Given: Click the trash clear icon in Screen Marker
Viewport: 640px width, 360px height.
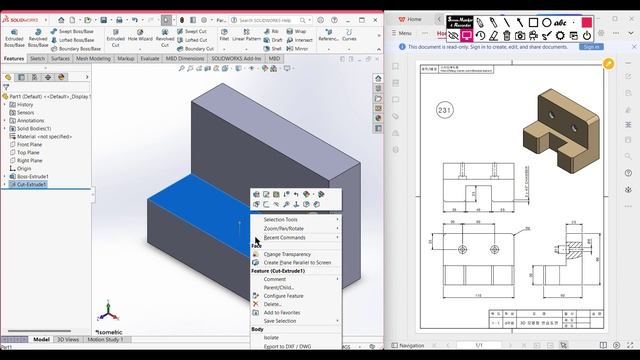Looking at the screenshot, I should (507, 36).
